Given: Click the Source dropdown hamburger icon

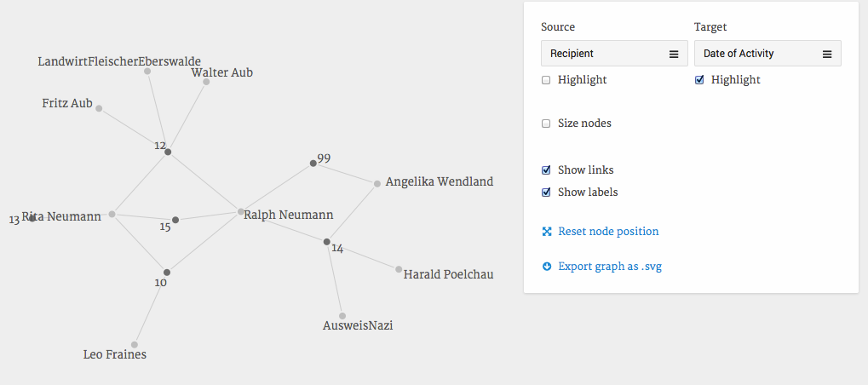Looking at the screenshot, I should click(x=674, y=54).
